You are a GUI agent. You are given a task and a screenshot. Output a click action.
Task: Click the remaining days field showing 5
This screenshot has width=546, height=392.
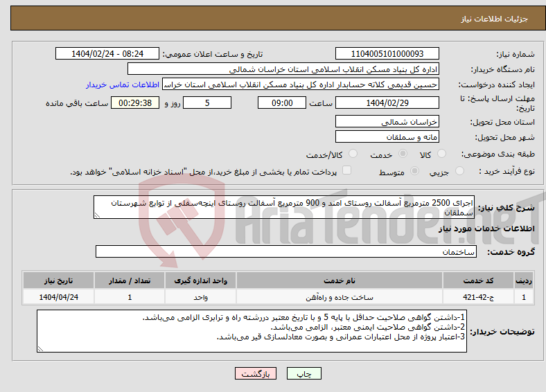207,103
